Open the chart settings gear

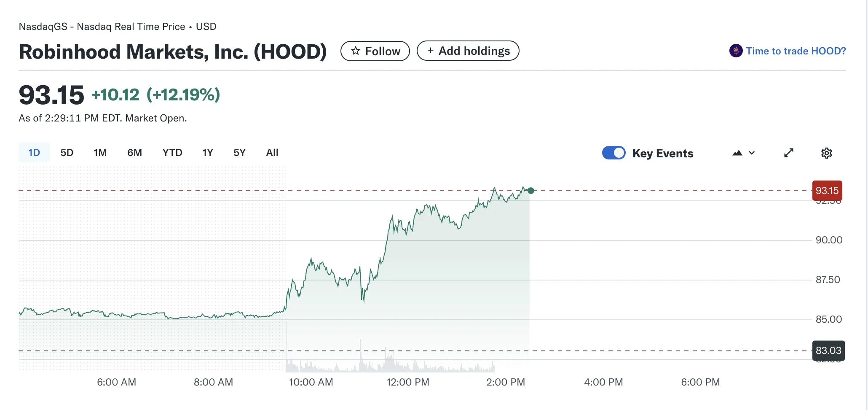[827, 153]
